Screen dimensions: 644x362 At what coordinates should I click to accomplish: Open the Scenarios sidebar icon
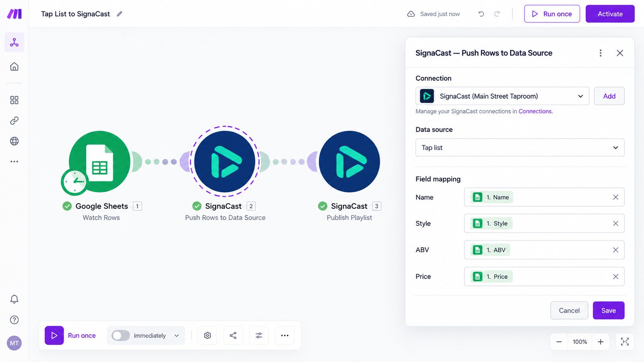pyautogui.click(x=14, y=42)
